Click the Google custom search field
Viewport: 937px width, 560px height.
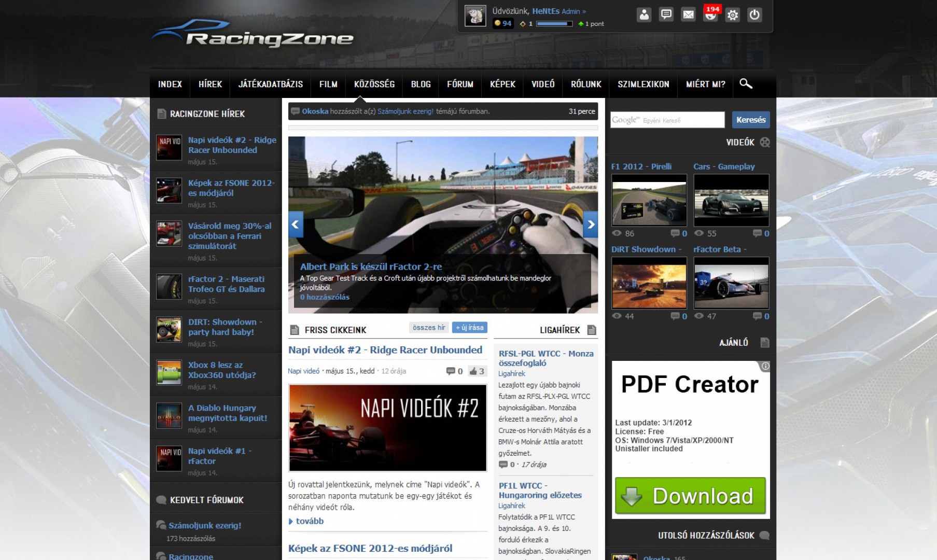coord(667,120)
